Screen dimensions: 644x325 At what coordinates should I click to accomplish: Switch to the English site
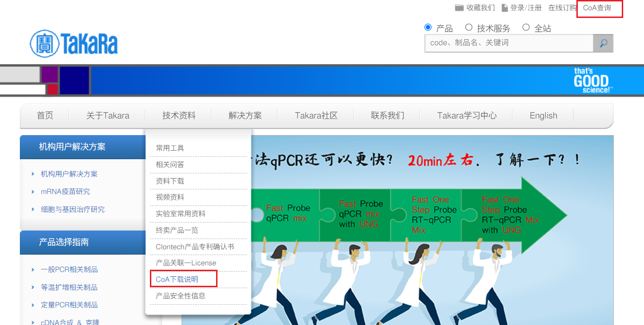tap(543, 116)
